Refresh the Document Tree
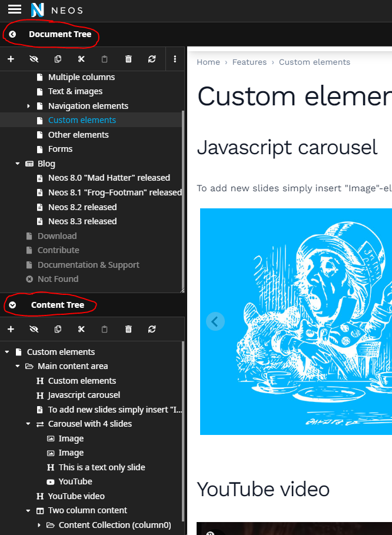The width and height of the screenshot is (392, 535). (152, 59)
